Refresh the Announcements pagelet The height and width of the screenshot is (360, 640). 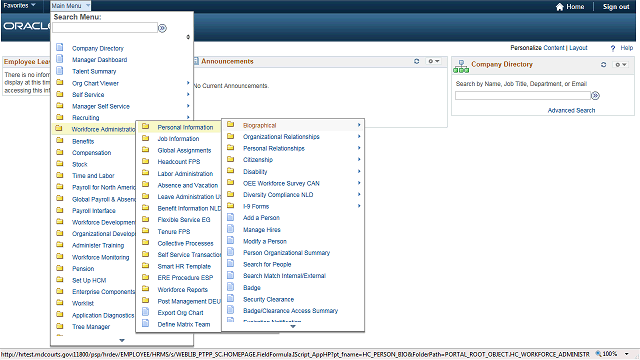416,61
